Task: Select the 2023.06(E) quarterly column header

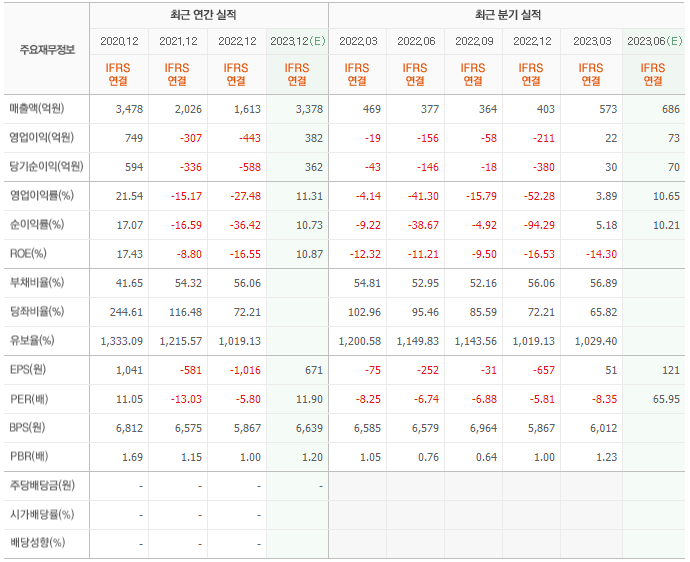Action: coord(655,41)
